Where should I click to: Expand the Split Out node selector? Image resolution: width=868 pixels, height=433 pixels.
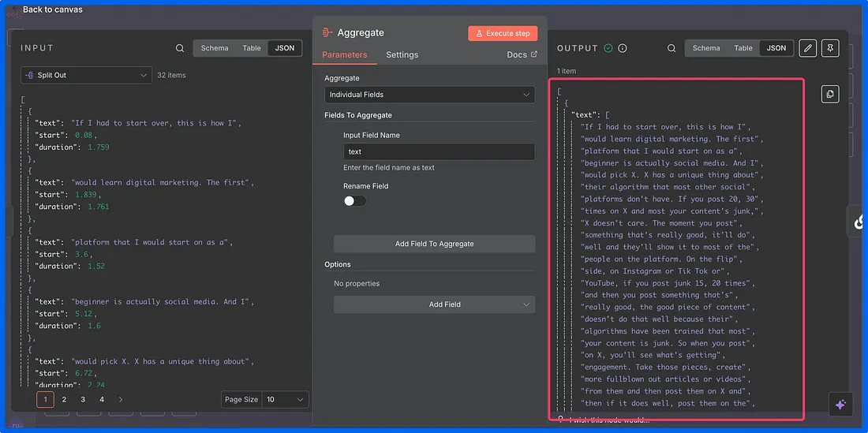point(86,75)
